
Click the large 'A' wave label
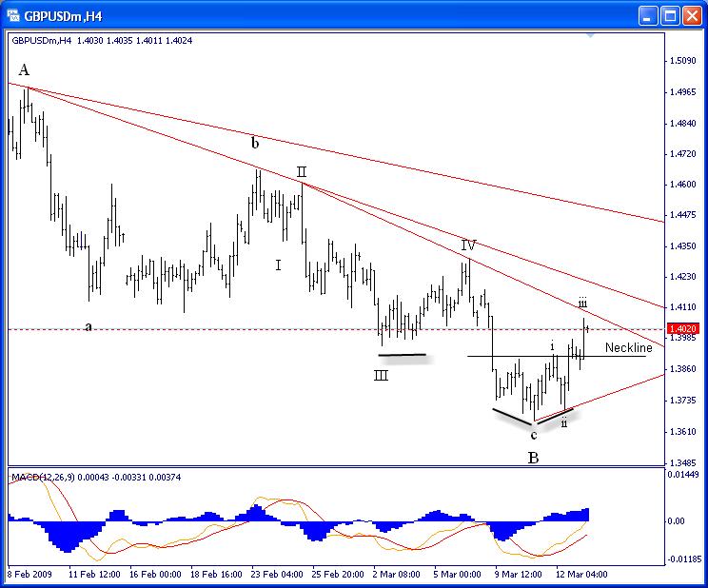click(24, 70)
